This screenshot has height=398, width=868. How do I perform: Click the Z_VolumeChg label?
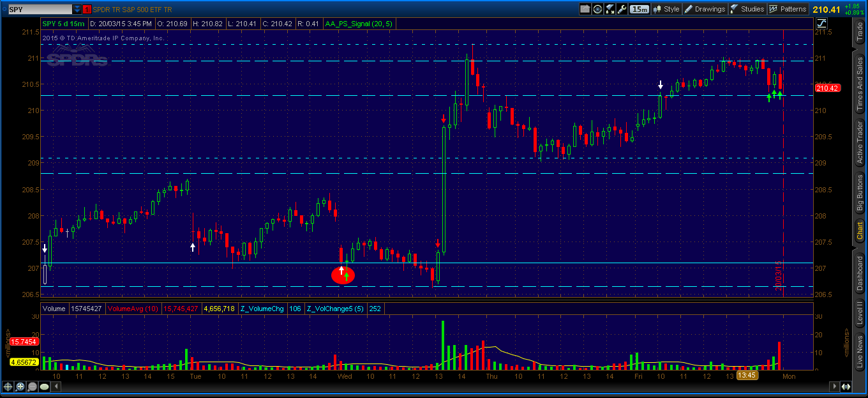coord(262,309)
